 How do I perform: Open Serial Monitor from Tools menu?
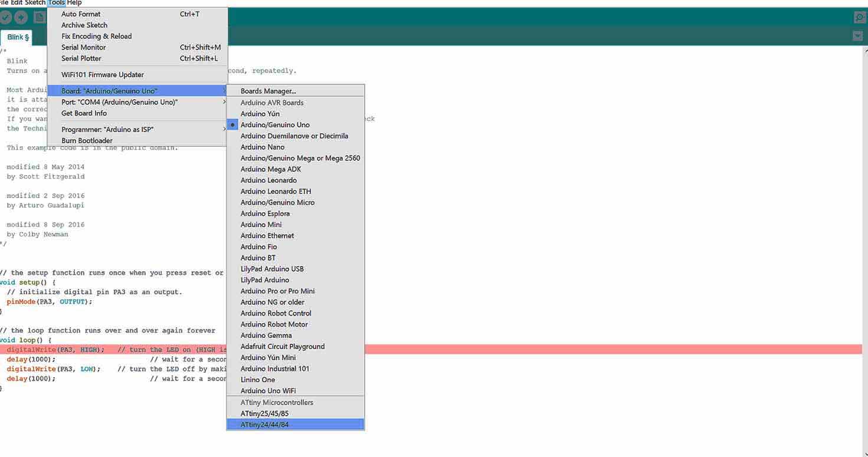(137, 48)
